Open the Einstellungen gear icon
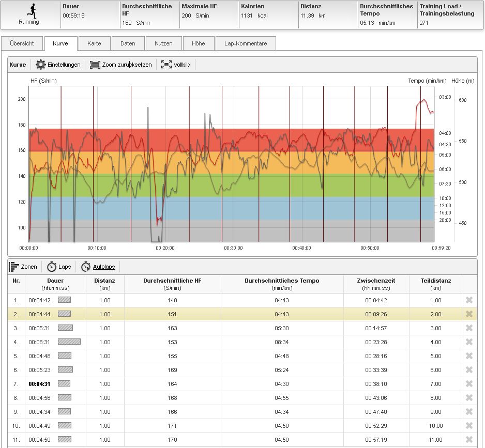 [41, 65]
